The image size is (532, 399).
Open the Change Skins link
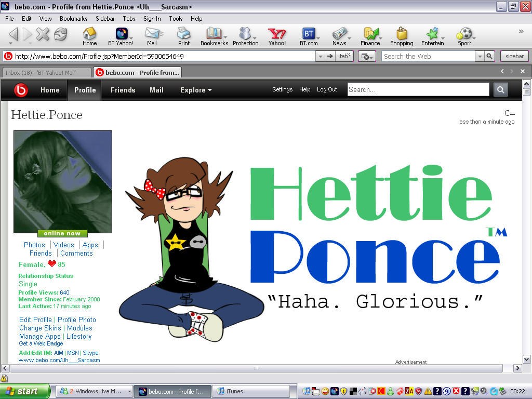[x=40, y=328]
